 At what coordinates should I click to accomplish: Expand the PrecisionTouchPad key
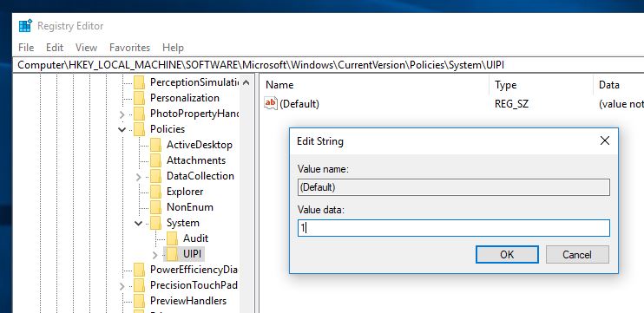[x=122, y=286]
